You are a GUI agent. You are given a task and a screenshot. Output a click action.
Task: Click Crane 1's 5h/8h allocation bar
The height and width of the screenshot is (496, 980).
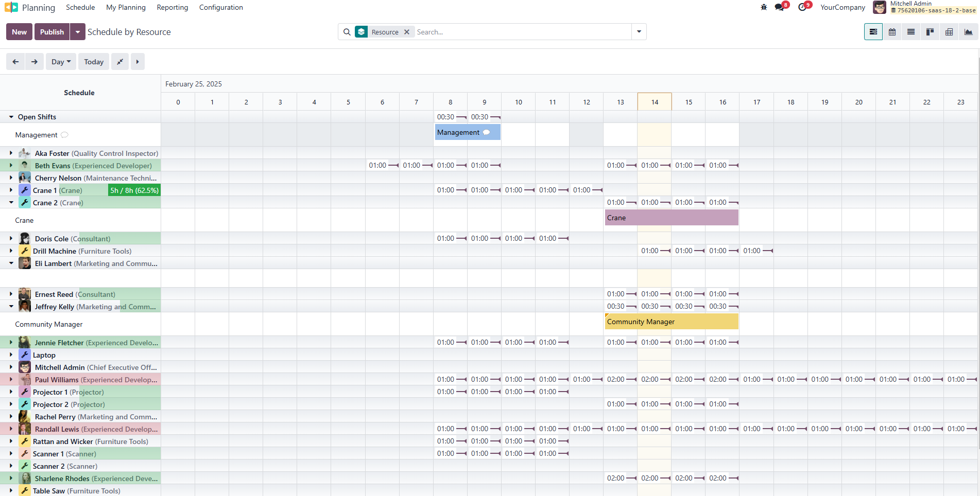tap(134, 190)
